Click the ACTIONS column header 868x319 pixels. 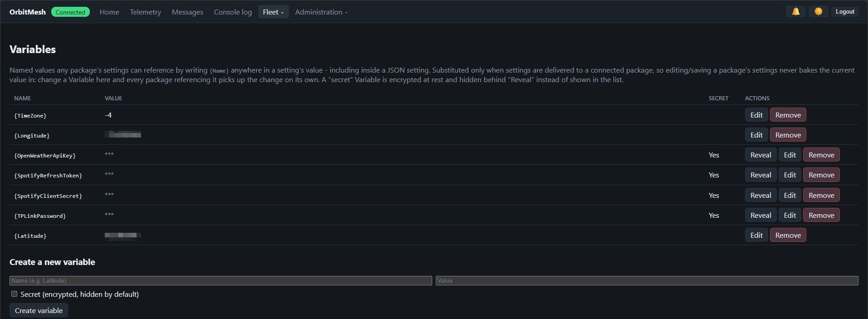(757, 98)
